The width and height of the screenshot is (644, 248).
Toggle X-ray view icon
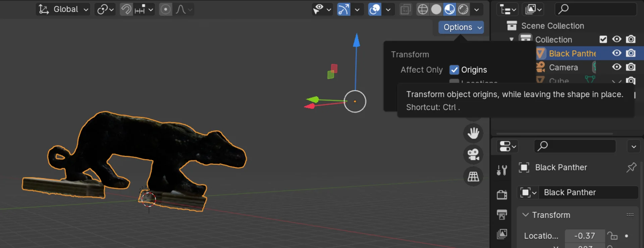406,9
